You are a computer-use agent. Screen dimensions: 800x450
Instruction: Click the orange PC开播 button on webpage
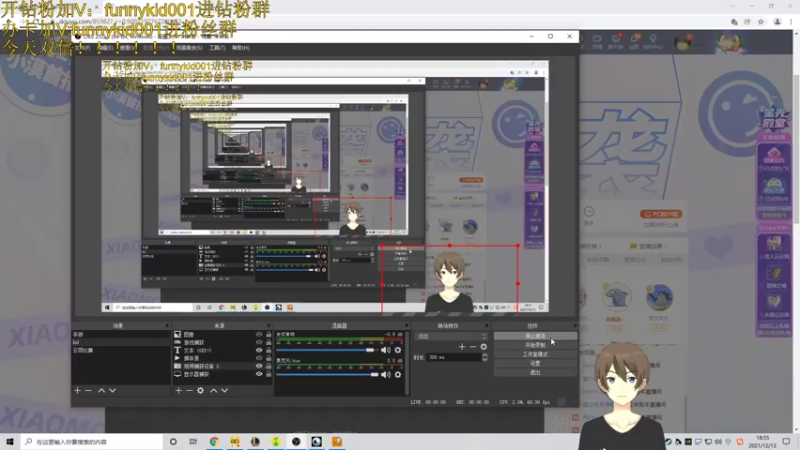point(661,214)
